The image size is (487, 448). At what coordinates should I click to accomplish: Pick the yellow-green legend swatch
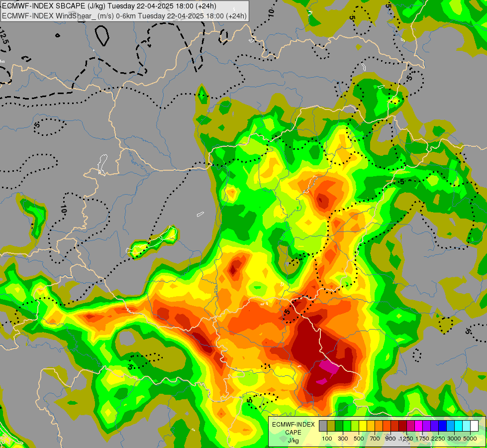tap(355, 426)
